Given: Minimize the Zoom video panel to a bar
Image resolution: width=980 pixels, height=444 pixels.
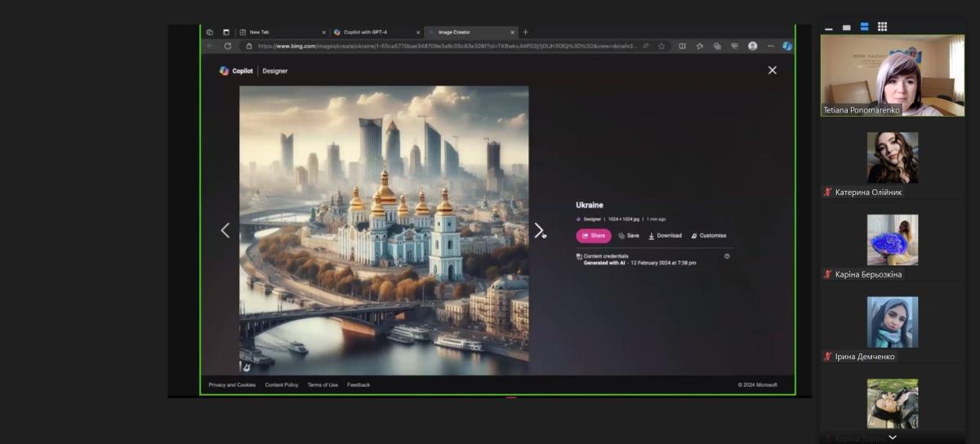Looking at the screenshot, I should [829, 28].
